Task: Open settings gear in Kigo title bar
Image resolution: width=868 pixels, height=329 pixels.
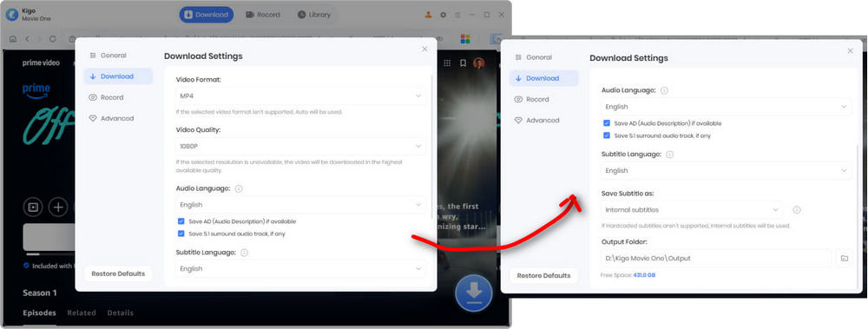Action: (443, 15)
